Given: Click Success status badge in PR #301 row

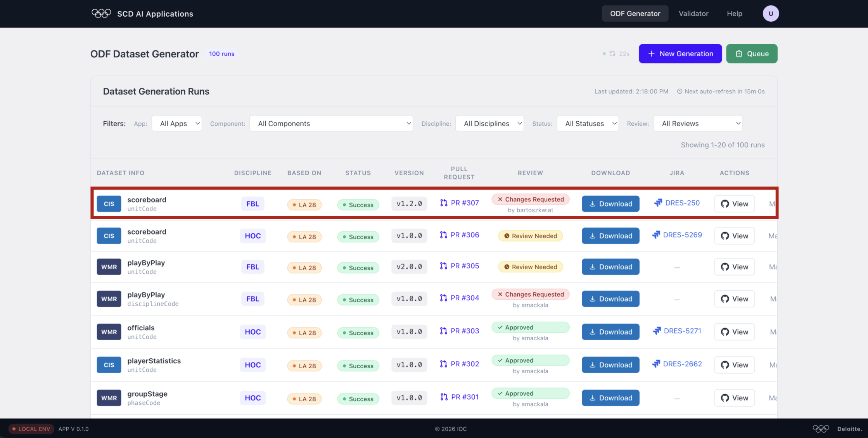Looking at the screenshot, I should 358,399.
